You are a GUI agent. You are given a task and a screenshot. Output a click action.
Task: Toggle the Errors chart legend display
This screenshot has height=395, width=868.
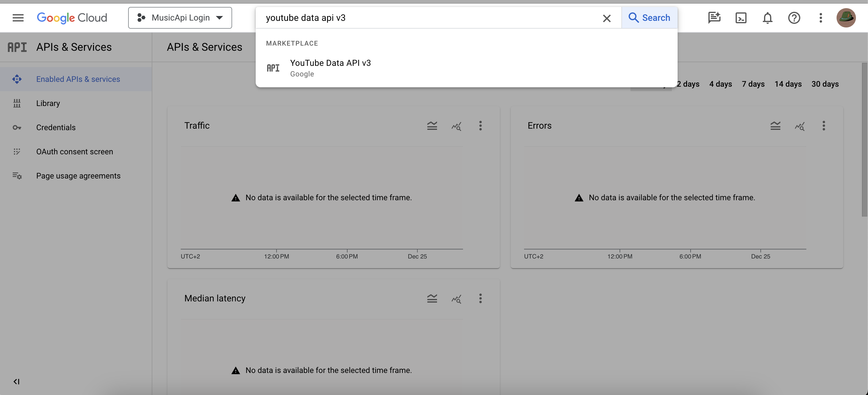pyautogui.click(x=776, y=126)
